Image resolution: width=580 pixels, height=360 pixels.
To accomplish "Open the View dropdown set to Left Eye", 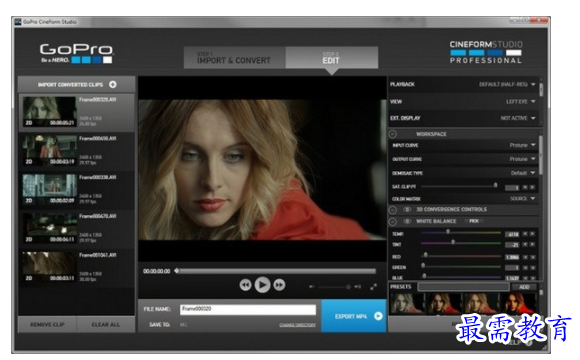I will point(521,101).
